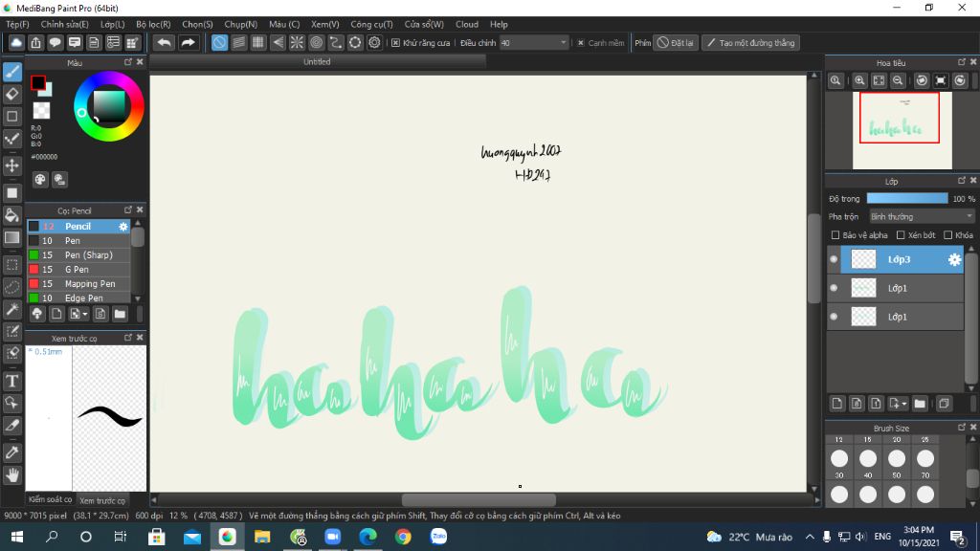The height and width of the screenshot is (551, 980).
Task: Adjust Độ trong opacity slider
Action: (907, 199)
